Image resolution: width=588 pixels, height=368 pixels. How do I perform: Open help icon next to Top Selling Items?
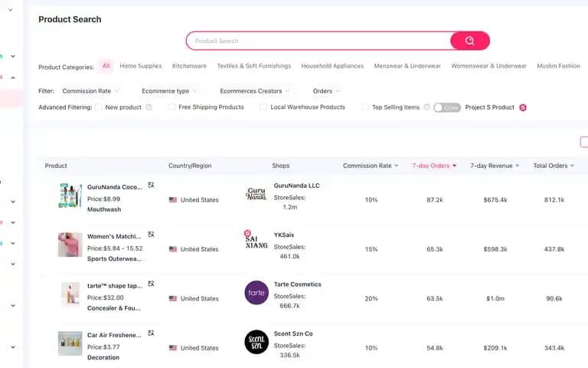point(426,107)
